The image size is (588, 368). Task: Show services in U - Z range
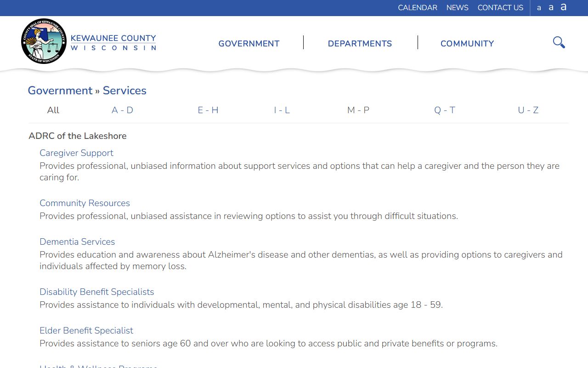pos(528,110)
